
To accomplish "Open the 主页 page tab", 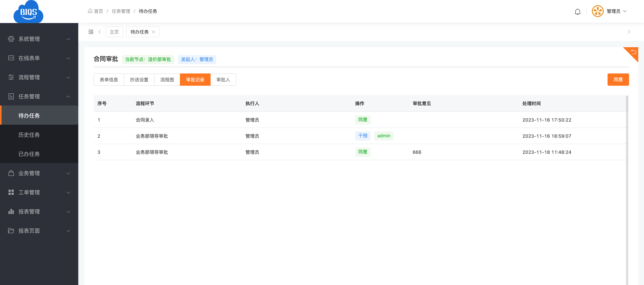I will coord(114,32).
